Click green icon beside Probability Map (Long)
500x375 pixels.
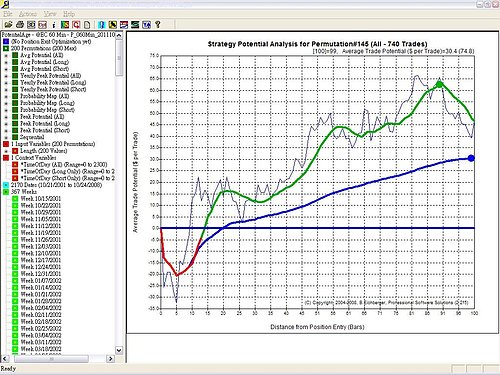pyautogui.click(x=15, y=103)
